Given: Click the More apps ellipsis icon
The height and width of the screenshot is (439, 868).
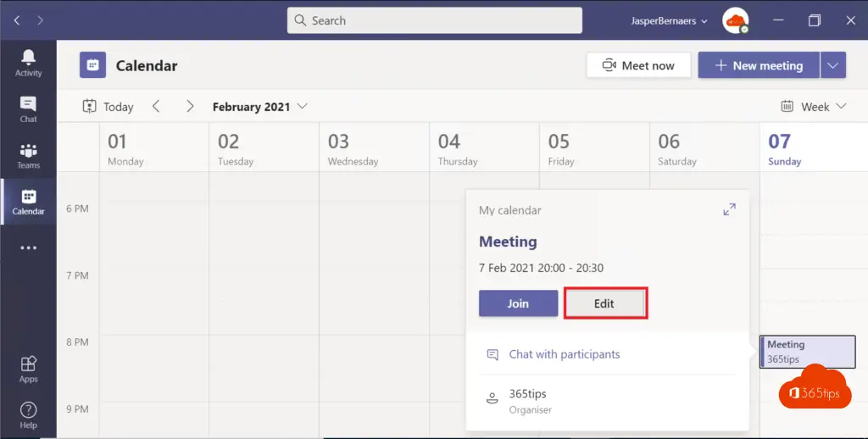Looking at the screenshot, I should (x=28, y=248).
